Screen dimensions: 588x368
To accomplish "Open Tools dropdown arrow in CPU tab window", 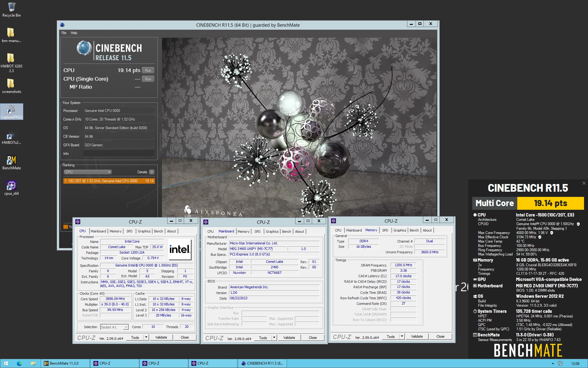I will (x=146, y=337).
